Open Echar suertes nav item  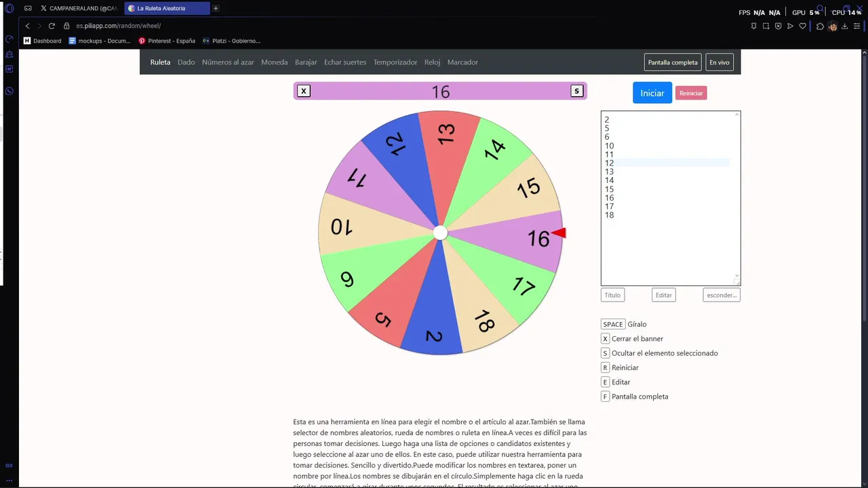coord(345,62)
